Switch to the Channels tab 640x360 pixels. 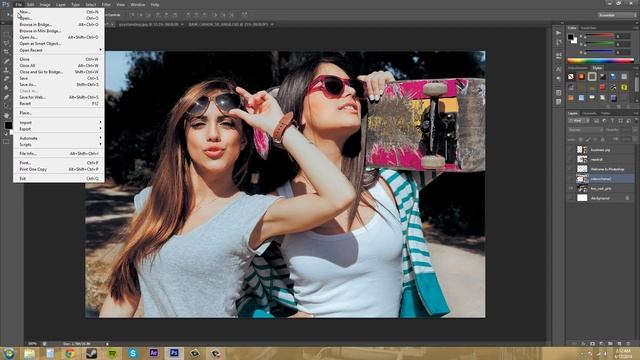pyautogui.click(x=589, y=113)
